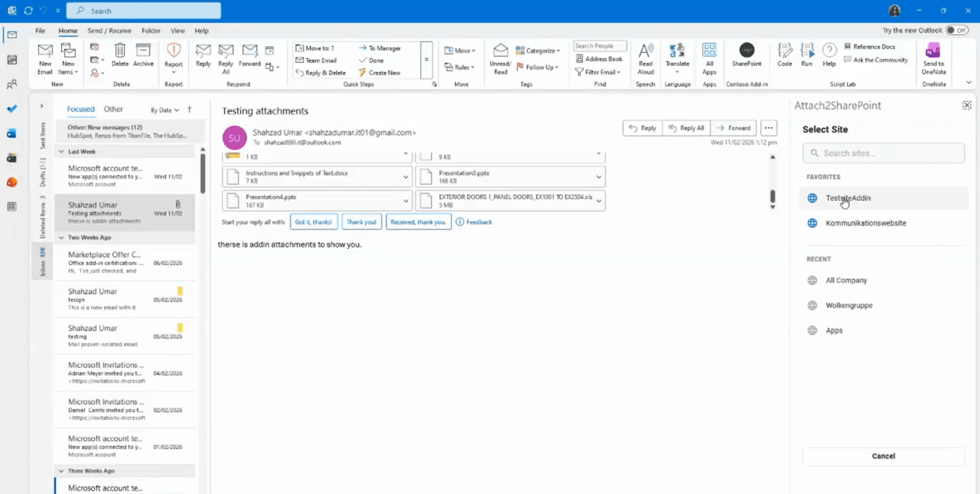This screenshot has width=980, height=494.
Task: Open To Do checkmark in sidebar
Action: [12, 109]
